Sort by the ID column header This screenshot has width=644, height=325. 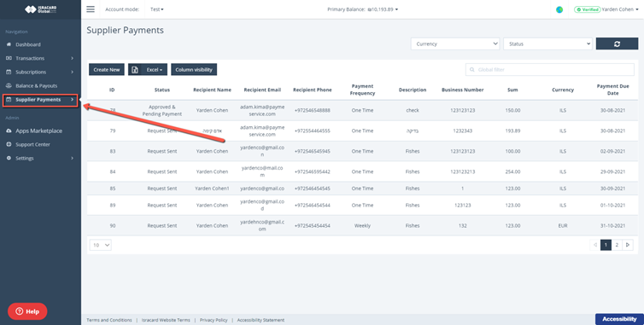pos(112,90)
